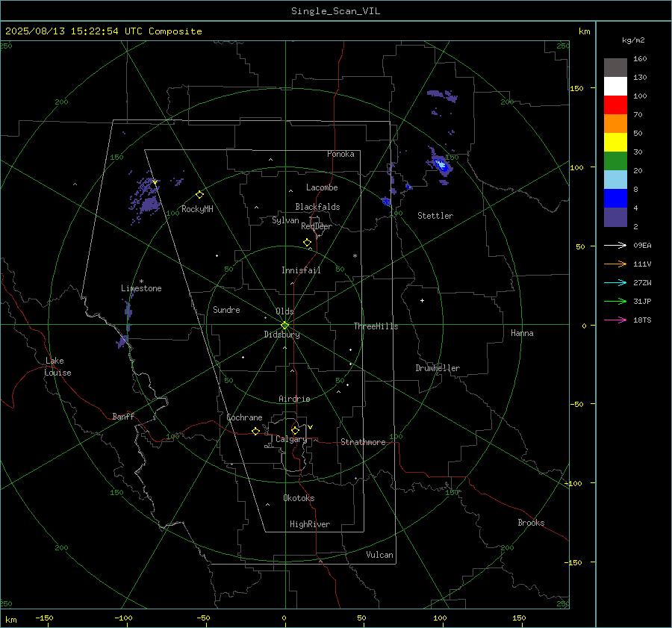Click the light-blue storm cell north of Stettler

(441, 166)
